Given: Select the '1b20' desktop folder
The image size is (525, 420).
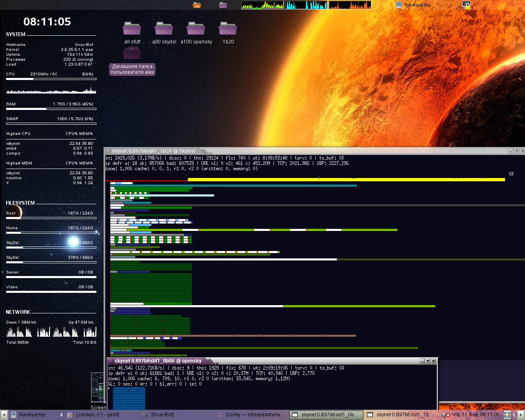Looking at the screenshot, I should (x=228, y=33).
